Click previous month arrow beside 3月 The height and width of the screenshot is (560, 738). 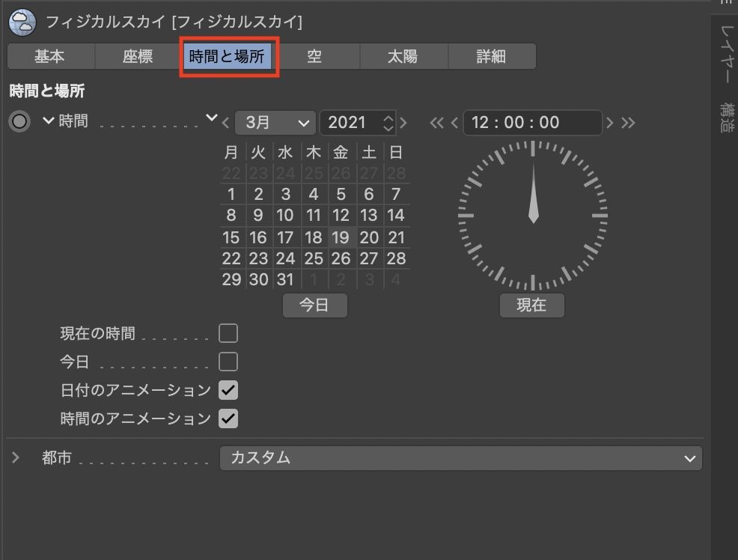point(225,123)
